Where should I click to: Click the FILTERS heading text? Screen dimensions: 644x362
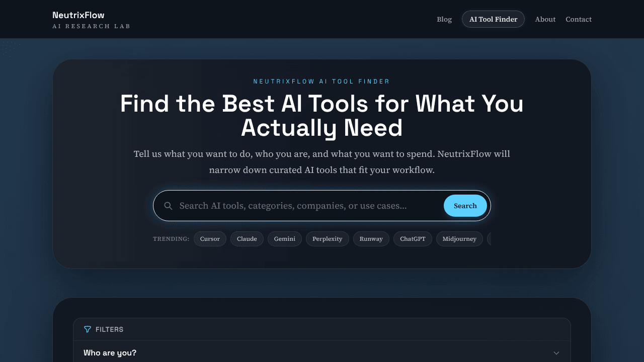pos(109,329)
